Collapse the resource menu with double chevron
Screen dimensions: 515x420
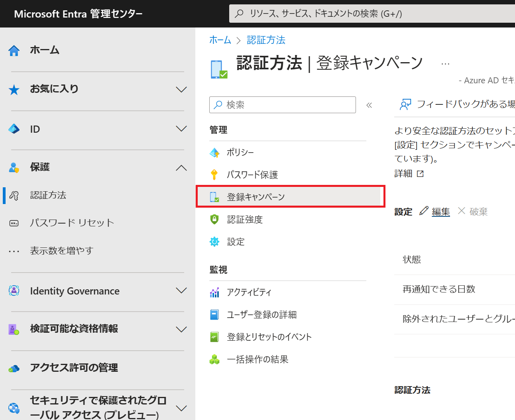pyautogui.click(x=369, y=105)
